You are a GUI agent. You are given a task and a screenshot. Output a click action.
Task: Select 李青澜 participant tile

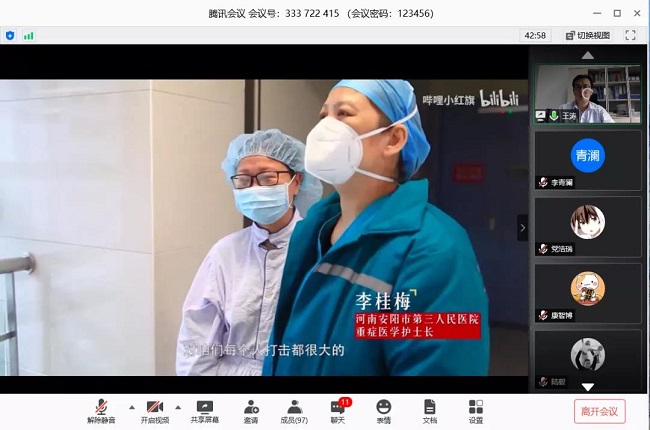(587, 160)
